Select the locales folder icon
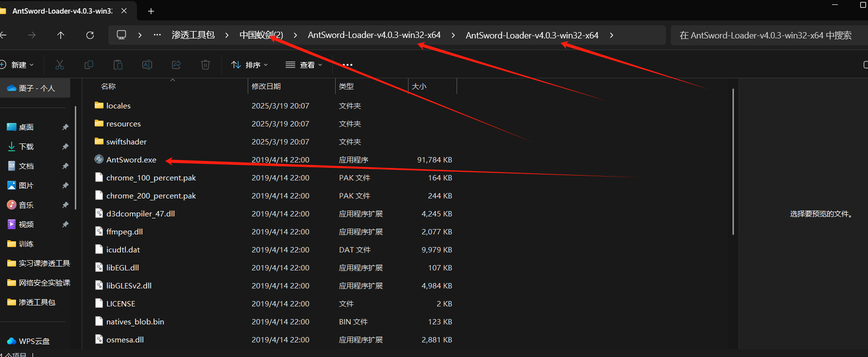This screenshot has width=868, height=357. pyautogui.click(x=99, y=105)
